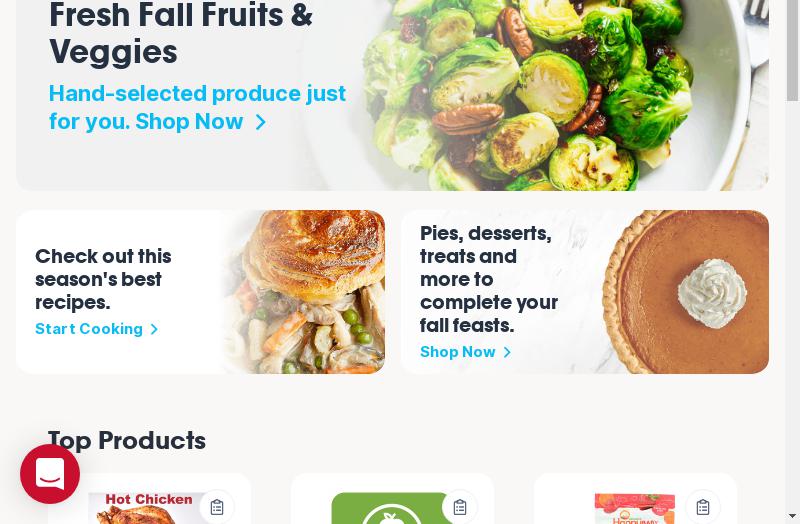800x524 pixels.
Task: Add green apple product to list
Action: pos(460,507)
